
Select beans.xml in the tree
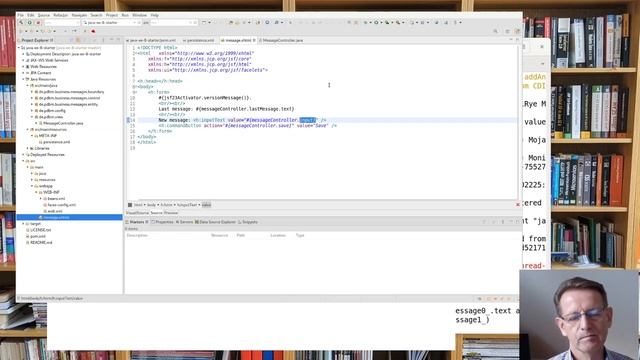click(x=56, y=199)
